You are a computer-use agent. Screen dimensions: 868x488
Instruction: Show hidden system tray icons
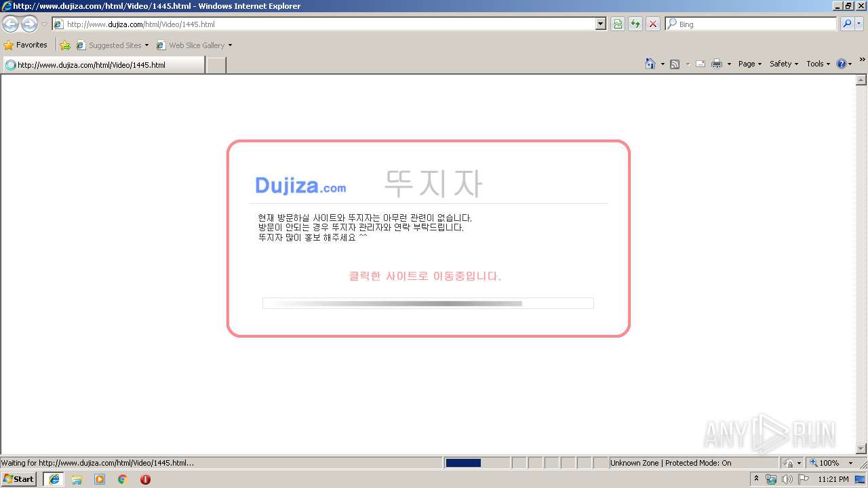757,479
